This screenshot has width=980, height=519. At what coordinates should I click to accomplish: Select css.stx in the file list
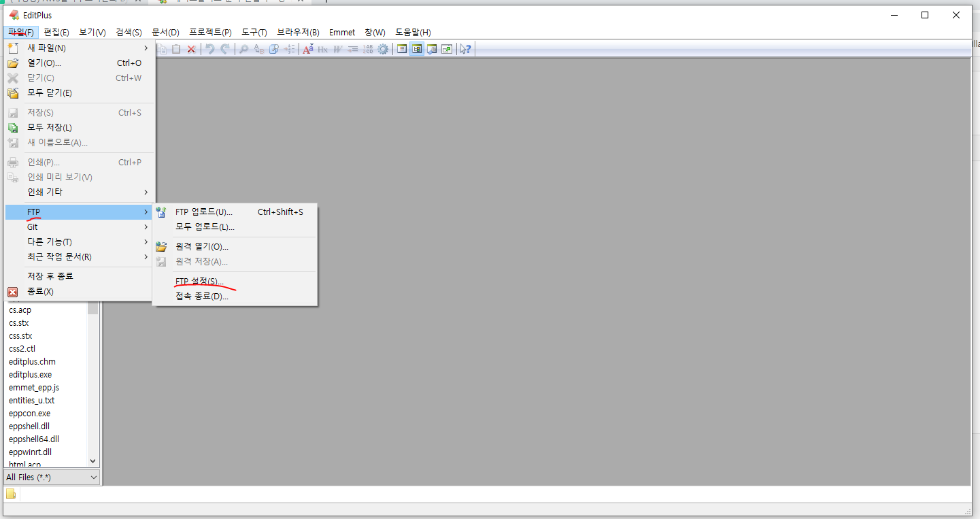click(x=20, y=336)
